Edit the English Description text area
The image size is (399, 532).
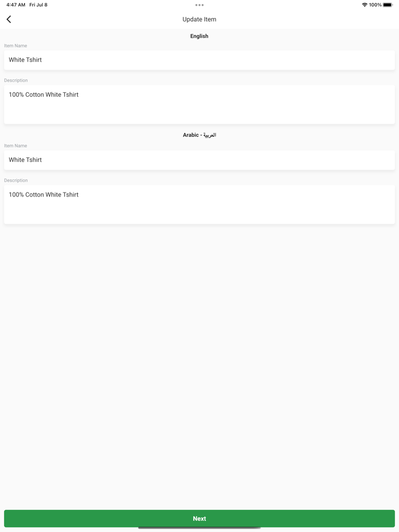[x=199, y=104]
